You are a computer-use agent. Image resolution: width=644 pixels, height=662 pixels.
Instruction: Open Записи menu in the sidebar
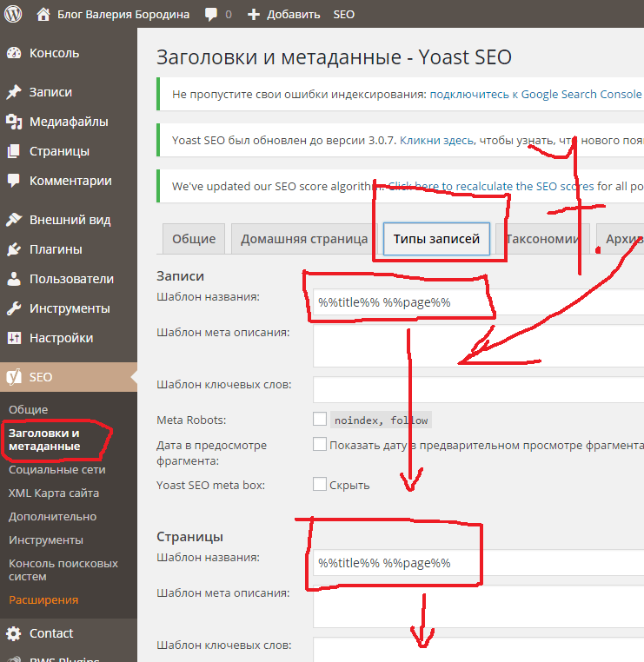click(x=50, y=92)
